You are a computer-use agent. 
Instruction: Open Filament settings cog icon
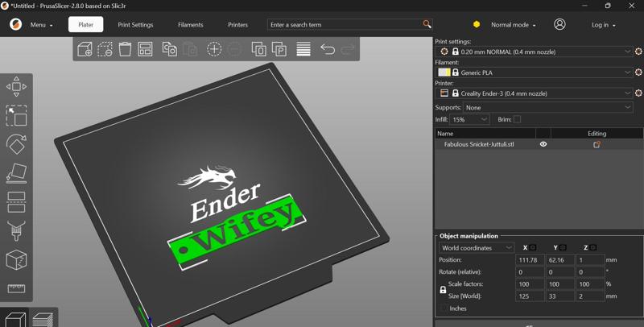(x=638, y=72)
